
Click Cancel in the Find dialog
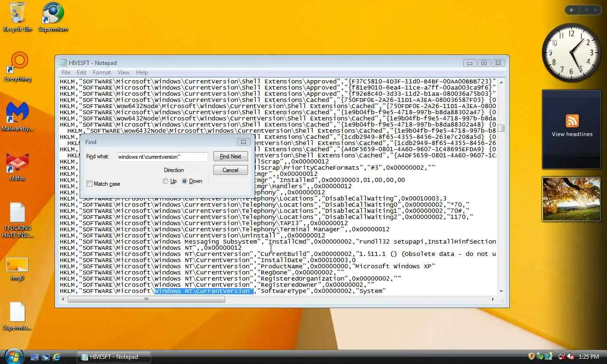(230, 170)
